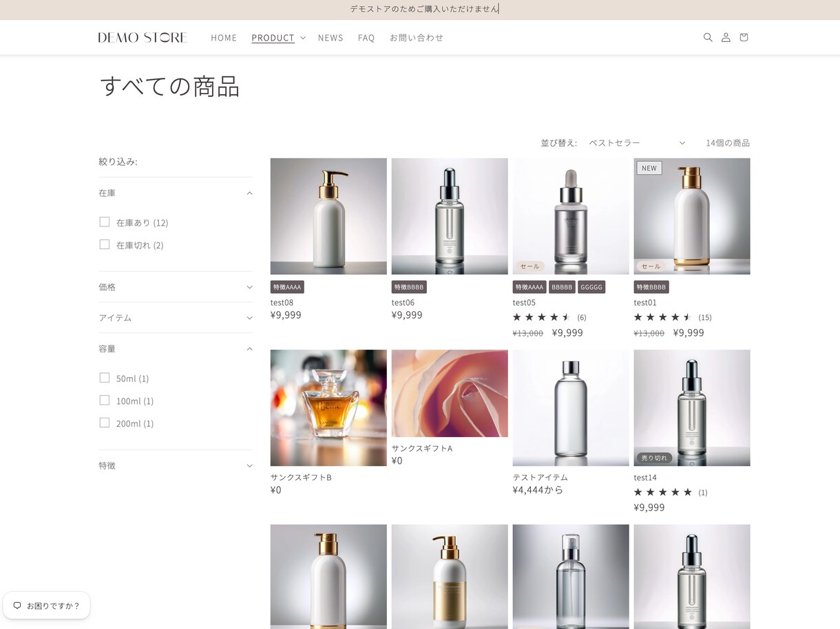Click the sold-out test14 product image
Viewport: 840px width, 629px height.
(x=692, y=407)
